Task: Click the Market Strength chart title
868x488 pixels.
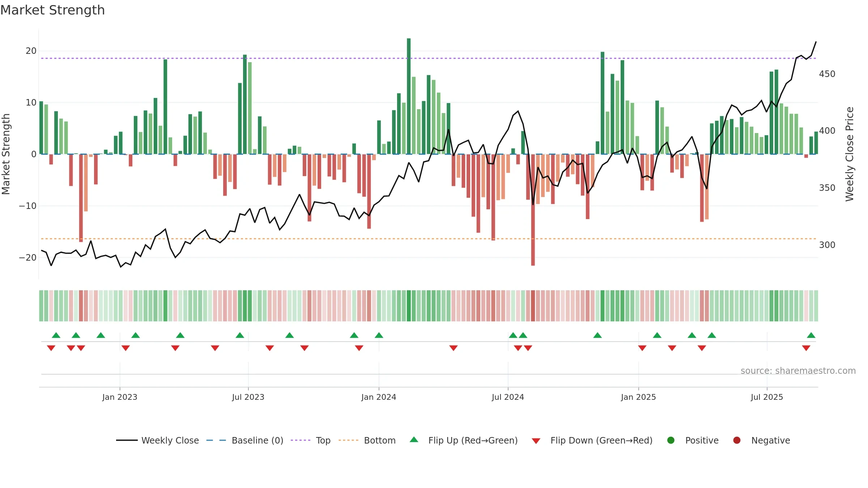Action: tap(52, 10)
